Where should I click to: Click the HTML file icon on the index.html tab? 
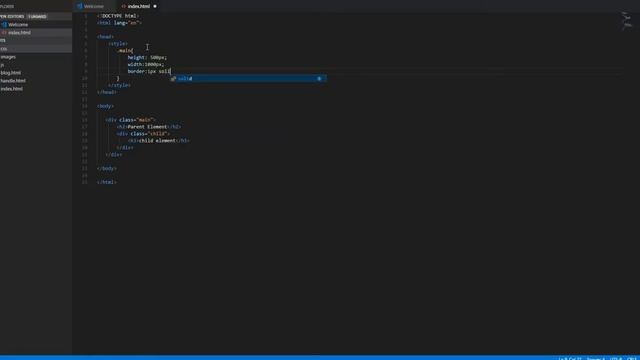(124, 7)
